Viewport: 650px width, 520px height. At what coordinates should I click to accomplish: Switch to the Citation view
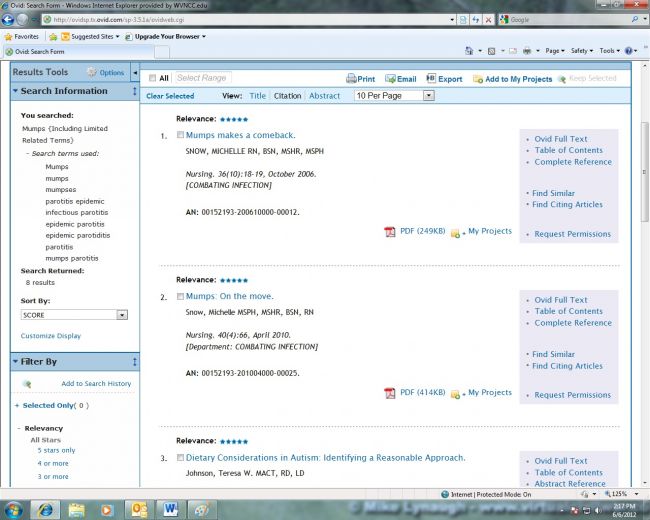coord(287,96)
